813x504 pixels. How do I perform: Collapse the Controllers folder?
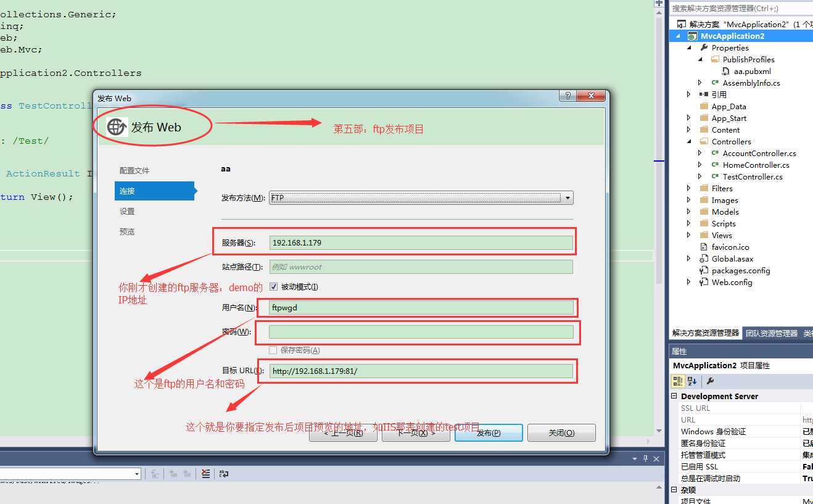690,141
